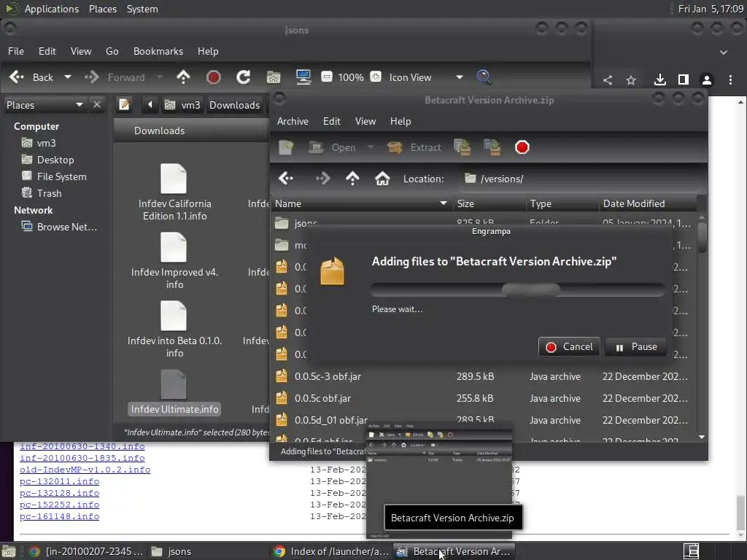
Task: Click home icon in Engrampa location bar
Action: tap(382, 179)
